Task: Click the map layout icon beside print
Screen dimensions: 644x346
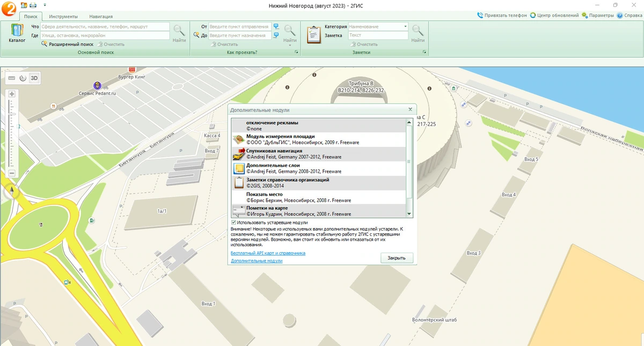Action: (23, 5)
